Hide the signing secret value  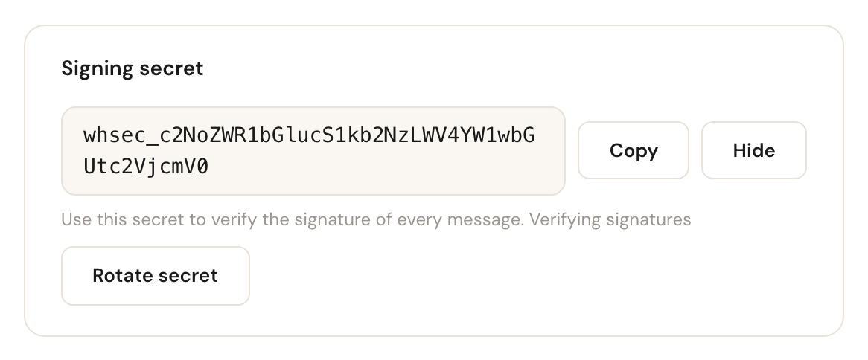click(754, 150)
